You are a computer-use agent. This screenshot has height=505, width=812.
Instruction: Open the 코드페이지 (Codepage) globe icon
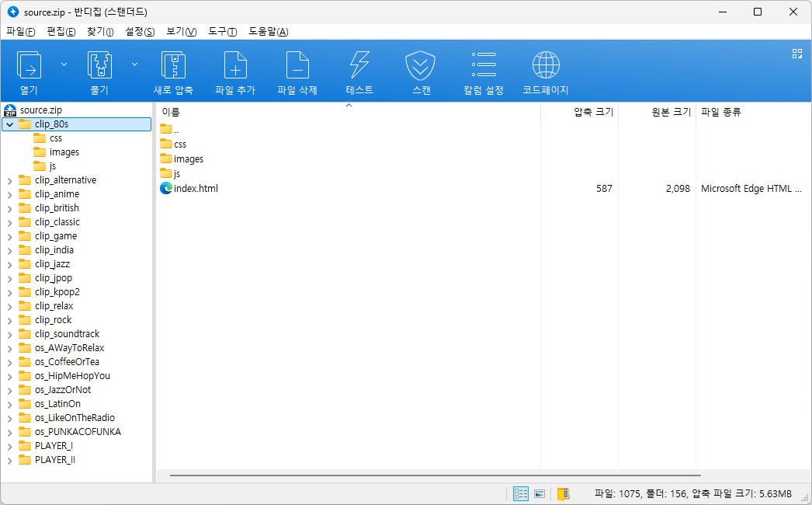point(546,64)
